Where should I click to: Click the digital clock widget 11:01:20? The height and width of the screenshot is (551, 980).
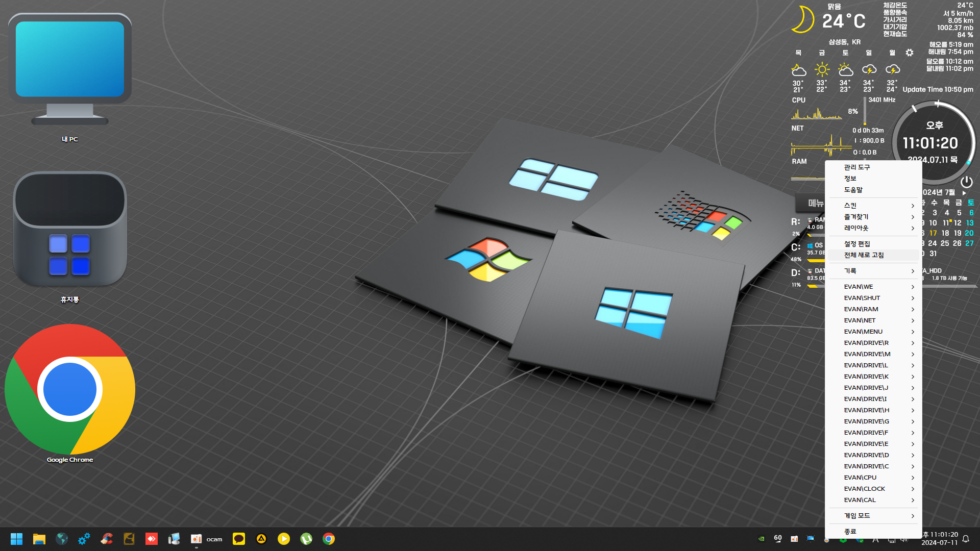pyautogui.click(x=930, y=143)
